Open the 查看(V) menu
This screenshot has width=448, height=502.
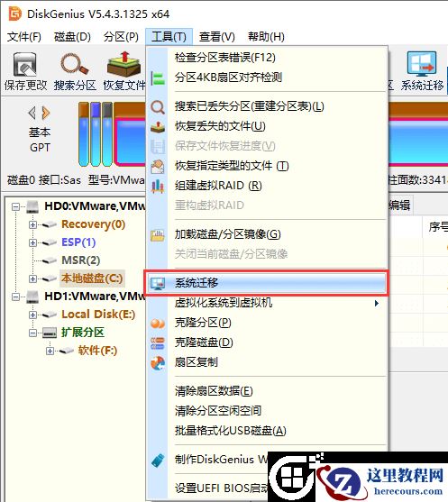pyautogui.click(x=217, y=37)
